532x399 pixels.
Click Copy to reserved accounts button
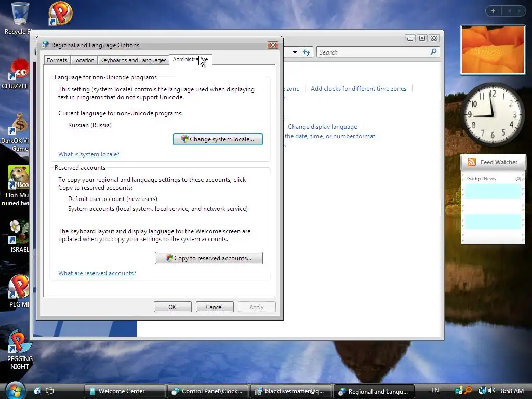click(x=209, y=258)
